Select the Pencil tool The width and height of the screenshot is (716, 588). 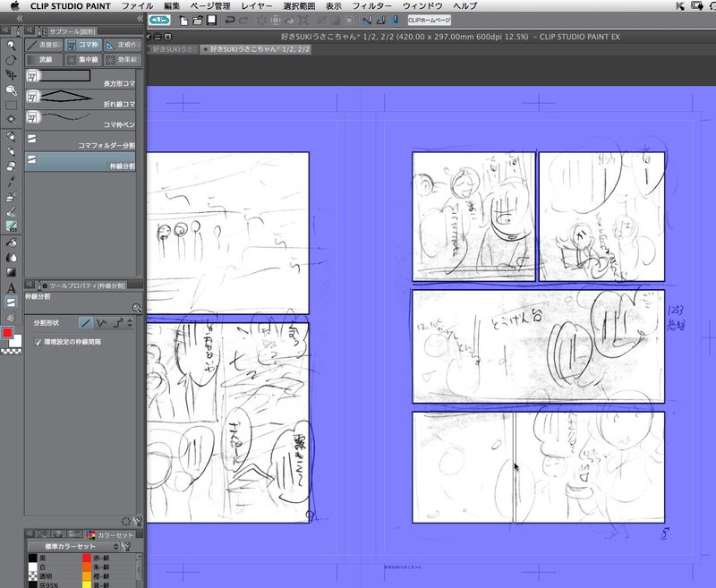(11, 151)
